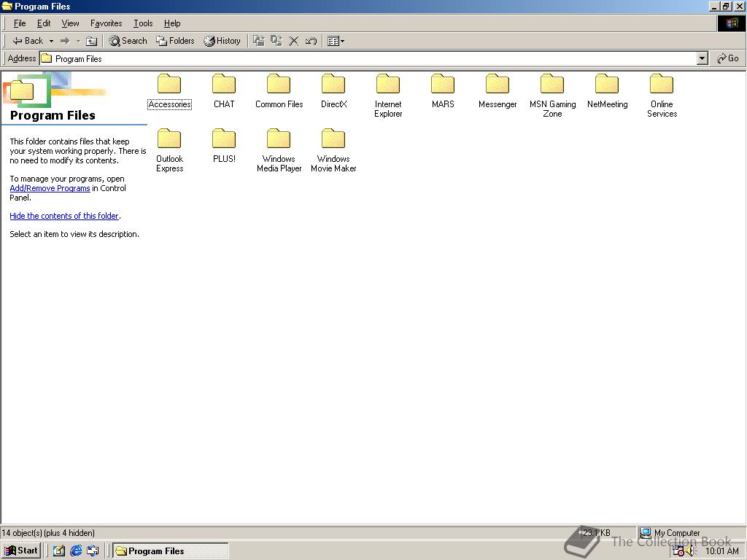
Task: Open the Search pane
Action: [128, 41]
